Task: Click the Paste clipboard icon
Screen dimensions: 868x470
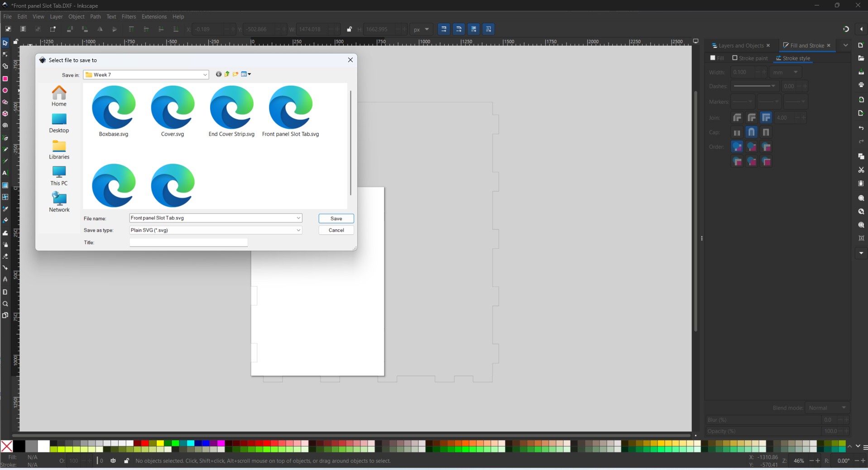Action: pos(861,184)
